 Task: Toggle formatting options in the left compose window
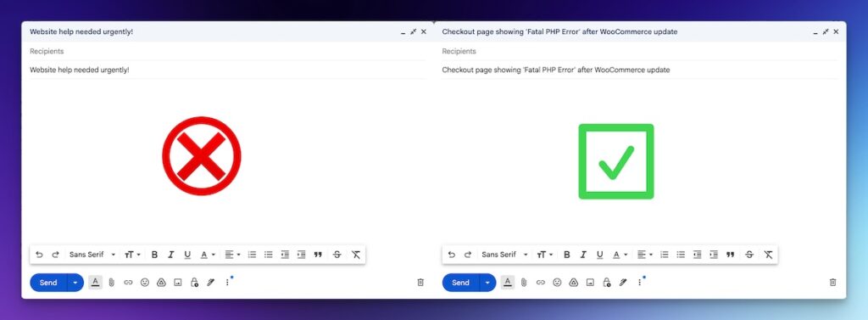click(95, 283)
